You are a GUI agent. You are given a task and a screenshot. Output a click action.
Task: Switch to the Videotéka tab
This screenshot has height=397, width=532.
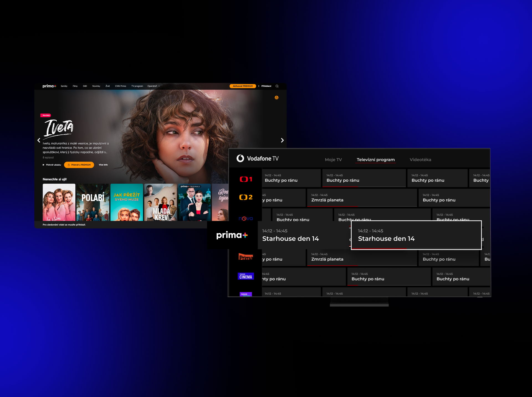[x=420, y=160]
